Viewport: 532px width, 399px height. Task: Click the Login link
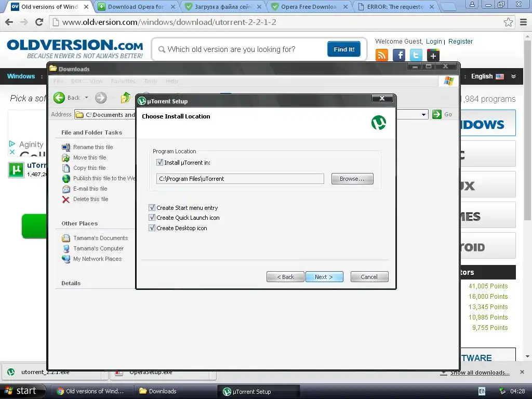pyautogui.click(x=434, y=42)
